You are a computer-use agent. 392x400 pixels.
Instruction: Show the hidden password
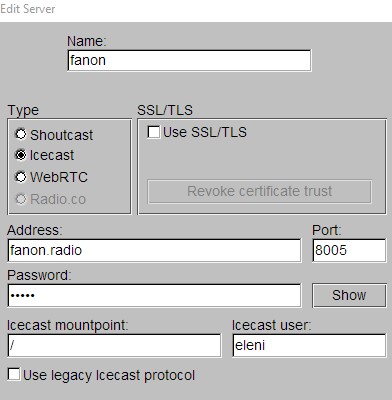pos(349,295)
